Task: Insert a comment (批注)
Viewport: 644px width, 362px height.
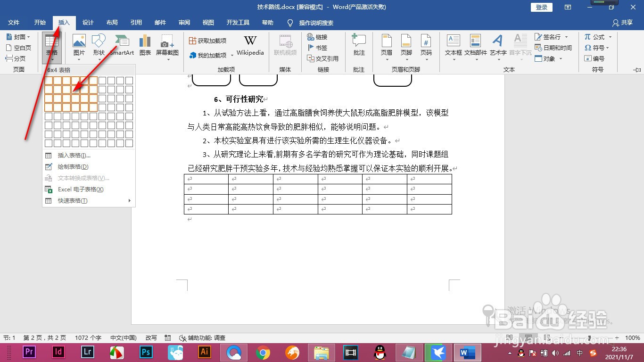Action: tap(359, 46)
